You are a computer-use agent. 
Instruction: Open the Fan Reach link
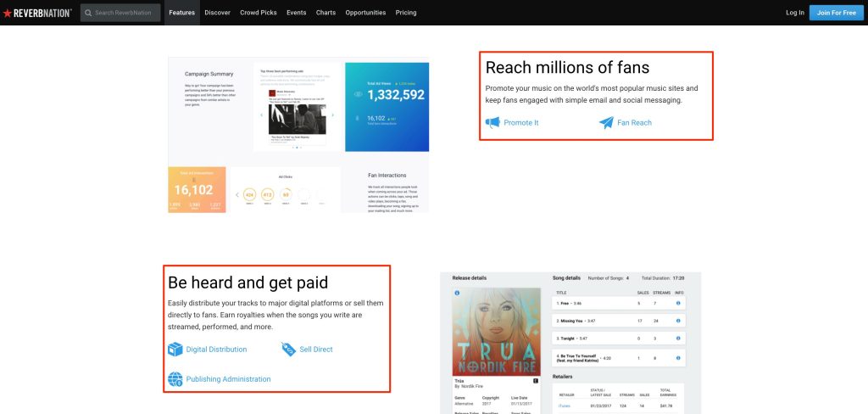click(634, 122)
